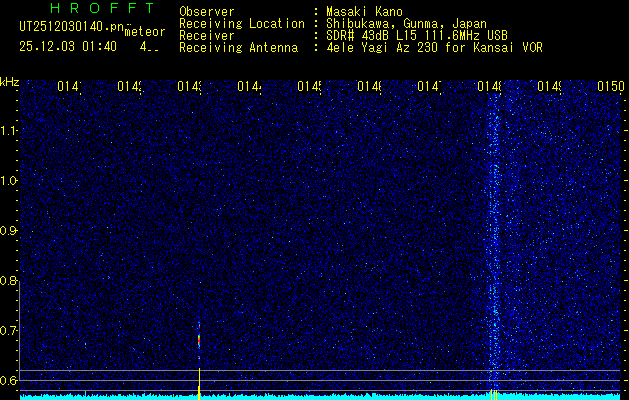Click the 0146 time axis label
Screen dimensions: 629x400
tap(369, 86)
